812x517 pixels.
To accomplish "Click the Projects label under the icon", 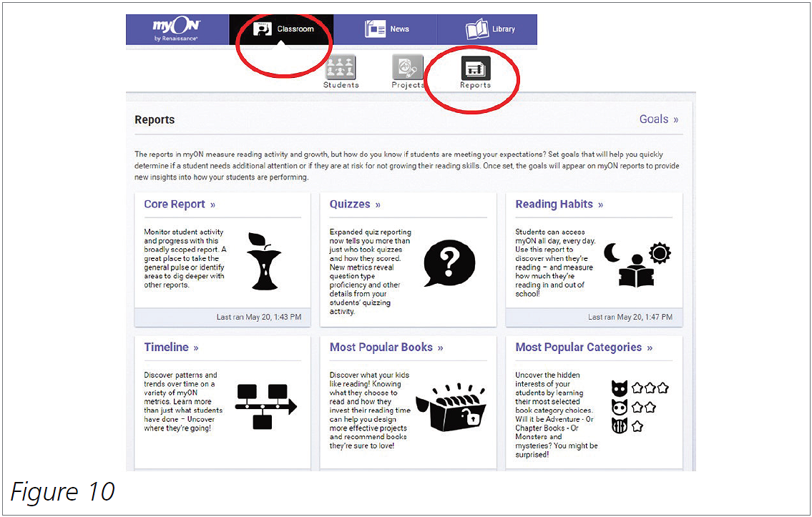I will click(408, 85).
